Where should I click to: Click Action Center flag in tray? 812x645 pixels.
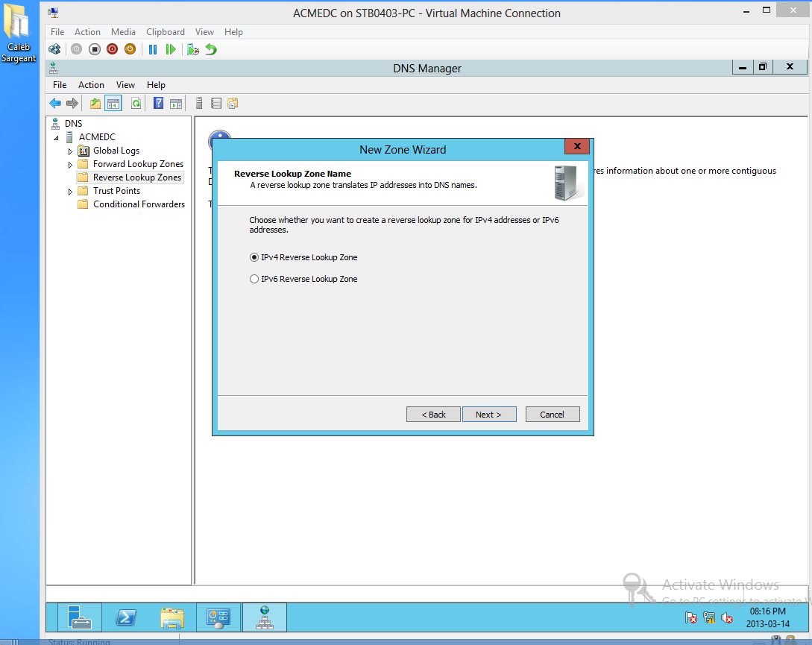pos(690,617)
